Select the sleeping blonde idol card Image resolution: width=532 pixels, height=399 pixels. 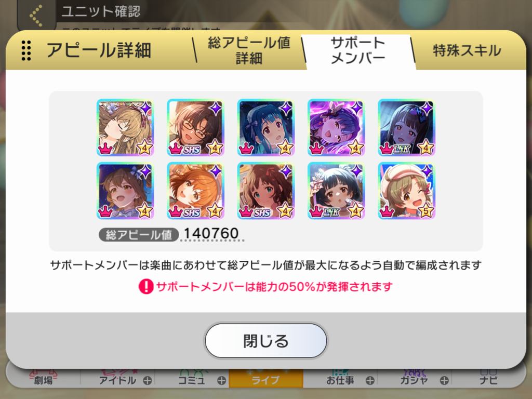[125, 128]
